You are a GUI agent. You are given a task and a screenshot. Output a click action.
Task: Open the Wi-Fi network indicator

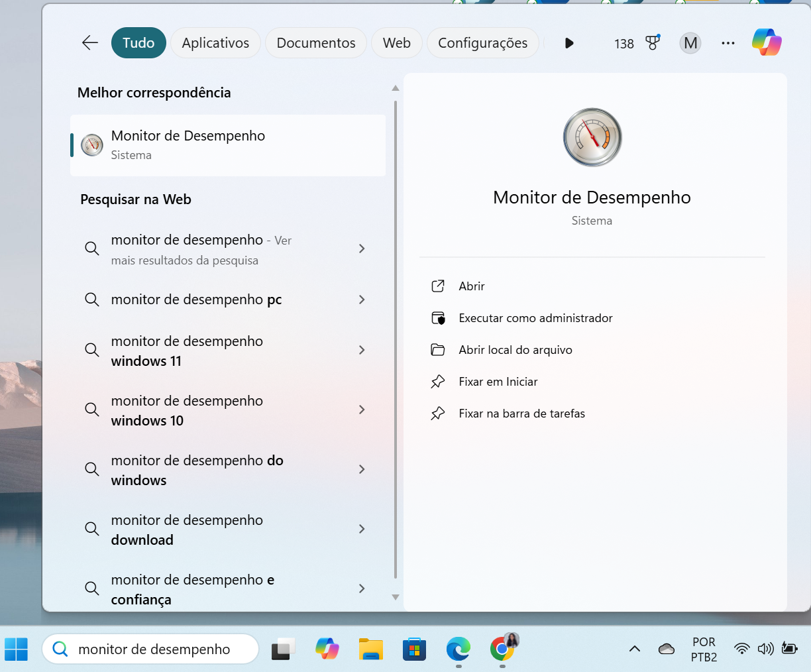pyautogui.click(x=741, y=649)
